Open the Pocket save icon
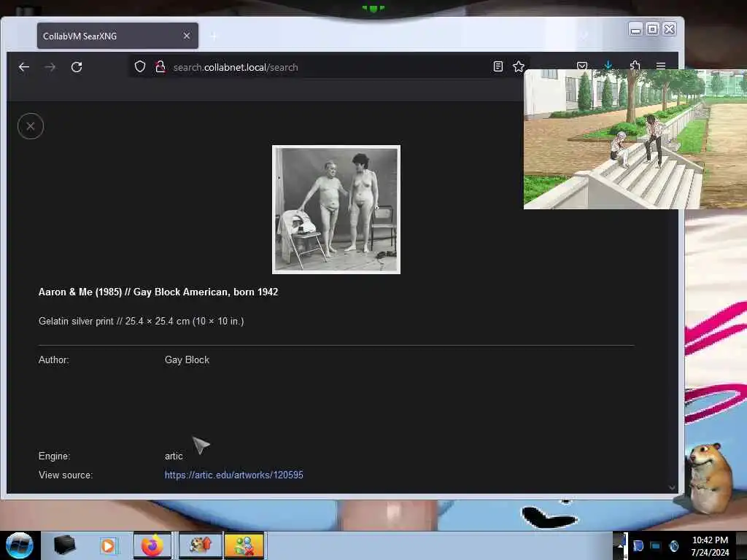Image resolution: width=747 pixels, height=560 pixels. coord(581,65)
